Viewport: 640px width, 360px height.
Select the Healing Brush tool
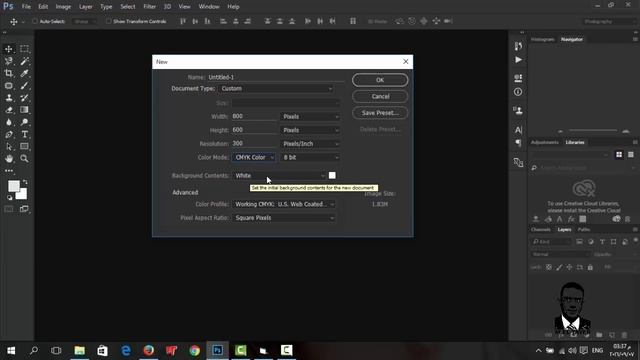(x=9, y=86)
